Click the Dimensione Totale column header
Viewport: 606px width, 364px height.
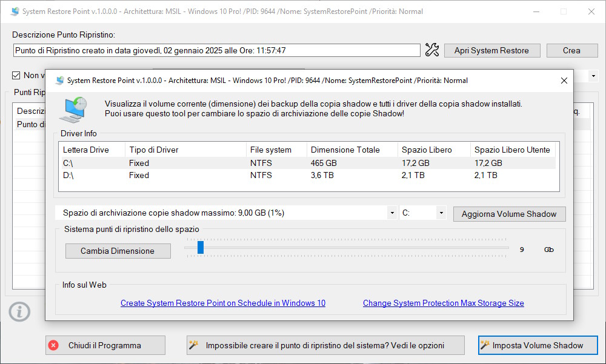pos(352,150)
